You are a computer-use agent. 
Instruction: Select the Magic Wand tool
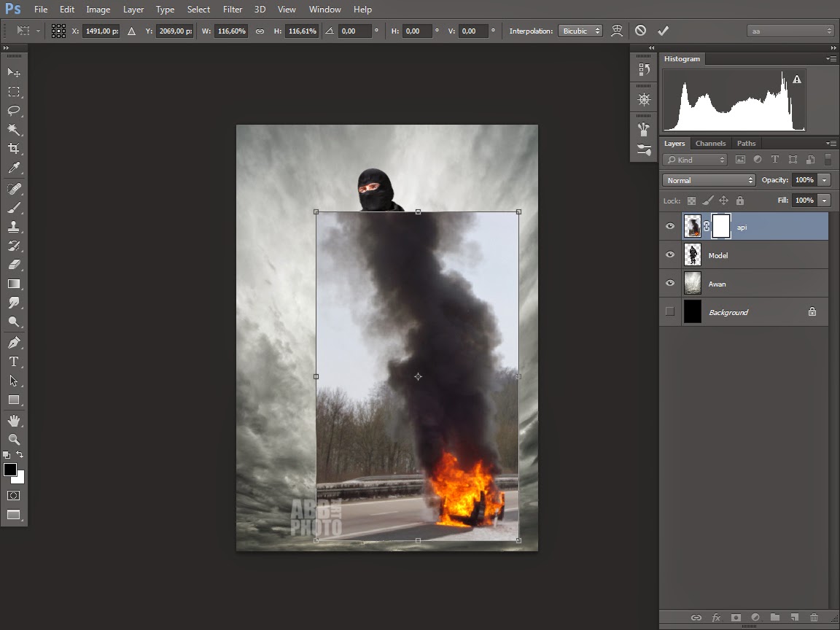point(14,130)
